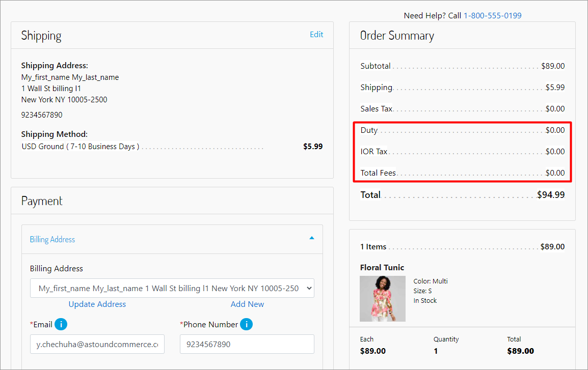
Task: Click the Floral Tunic product name
Action: (x=382, y=267)
